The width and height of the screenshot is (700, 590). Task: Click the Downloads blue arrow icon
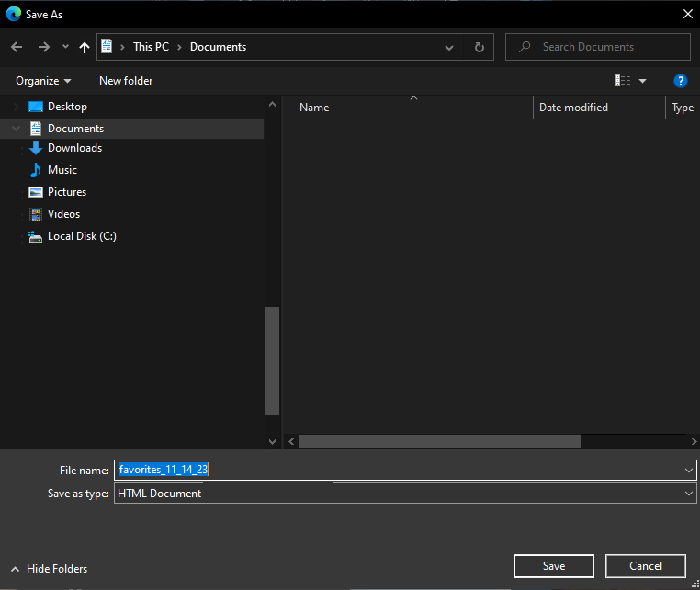(x=36, y=148)
